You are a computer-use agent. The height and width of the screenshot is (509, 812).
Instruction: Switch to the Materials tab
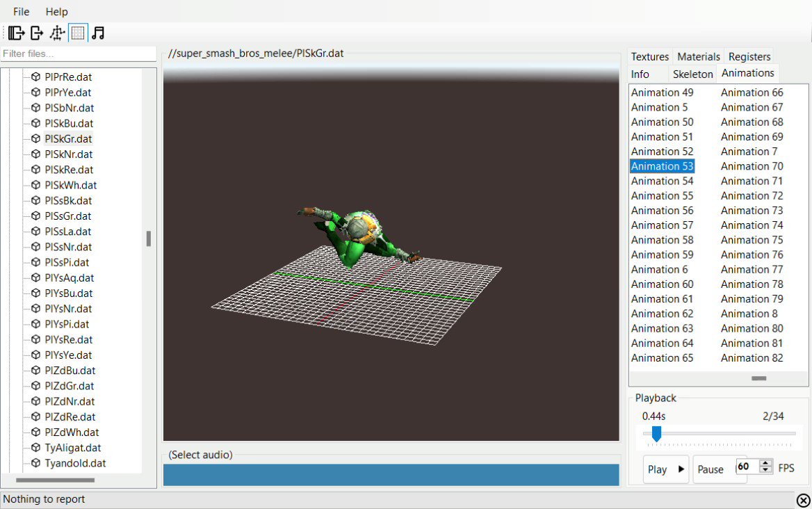click(699, 56)
